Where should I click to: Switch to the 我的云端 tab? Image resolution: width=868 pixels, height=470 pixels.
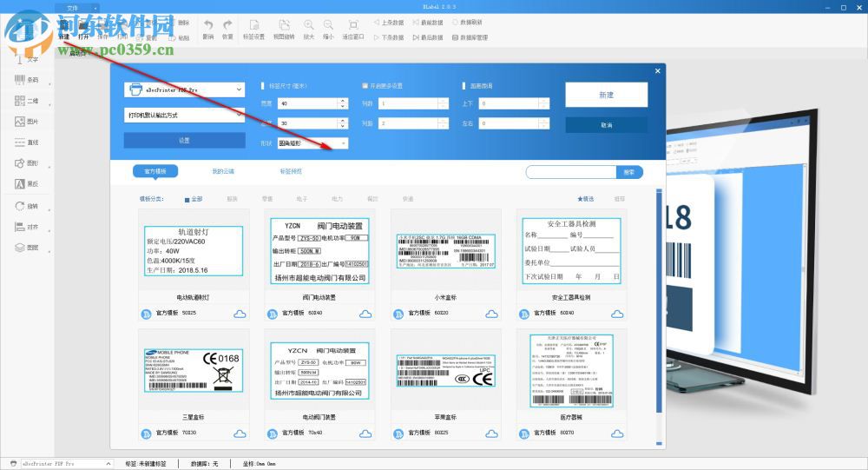[x=223, y=171]
